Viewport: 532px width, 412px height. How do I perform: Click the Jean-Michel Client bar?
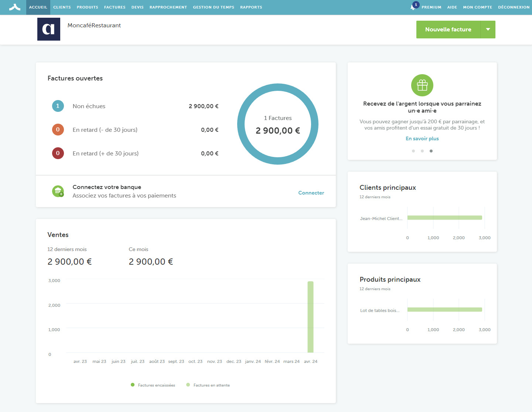tap(445, 218)
